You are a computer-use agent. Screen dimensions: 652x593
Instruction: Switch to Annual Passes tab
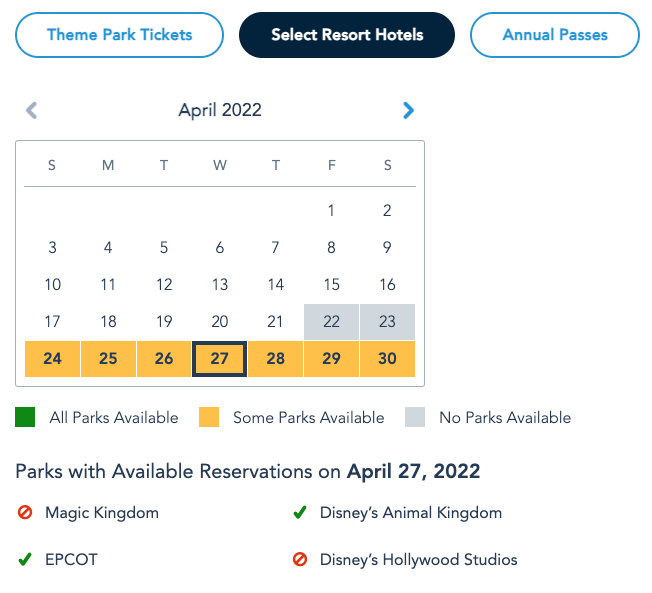point(555,35)
